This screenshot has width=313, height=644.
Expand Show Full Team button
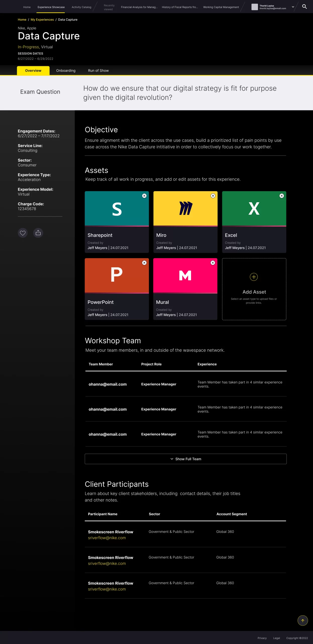[186, 459]
